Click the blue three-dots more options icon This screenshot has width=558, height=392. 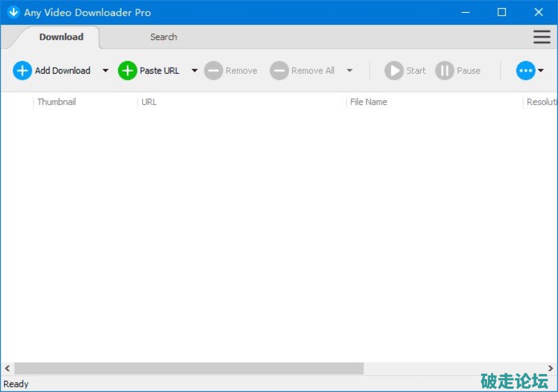[x=525, y=71]
